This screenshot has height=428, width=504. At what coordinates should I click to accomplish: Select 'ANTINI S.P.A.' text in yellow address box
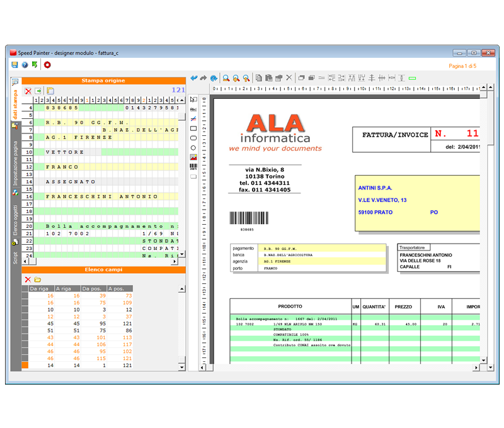click(375, 188)
